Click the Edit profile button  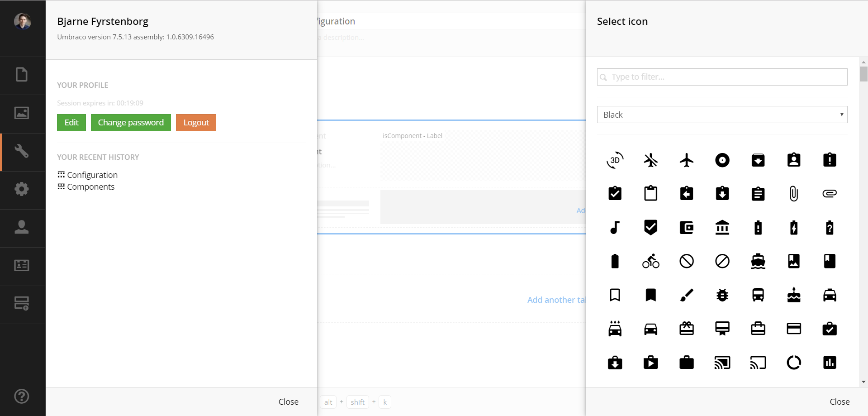click(x=71, y=123)
